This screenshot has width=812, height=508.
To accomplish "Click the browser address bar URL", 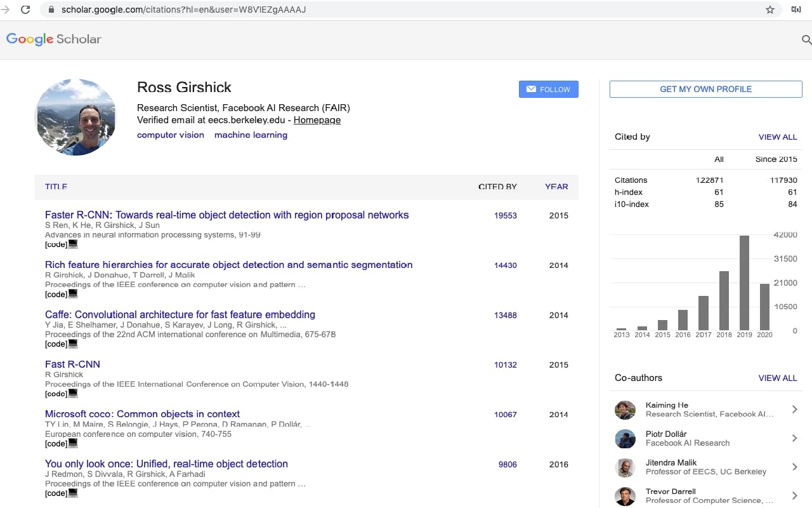I will click(x=184, y=10).
